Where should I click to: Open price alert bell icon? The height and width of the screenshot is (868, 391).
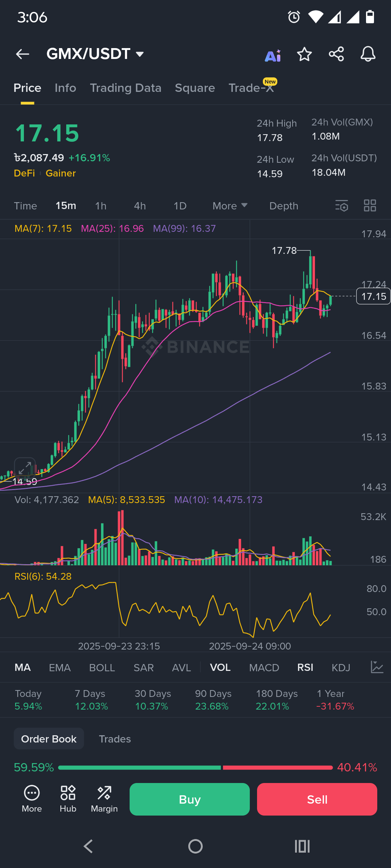pyautogui.click(x=368, y=54)
